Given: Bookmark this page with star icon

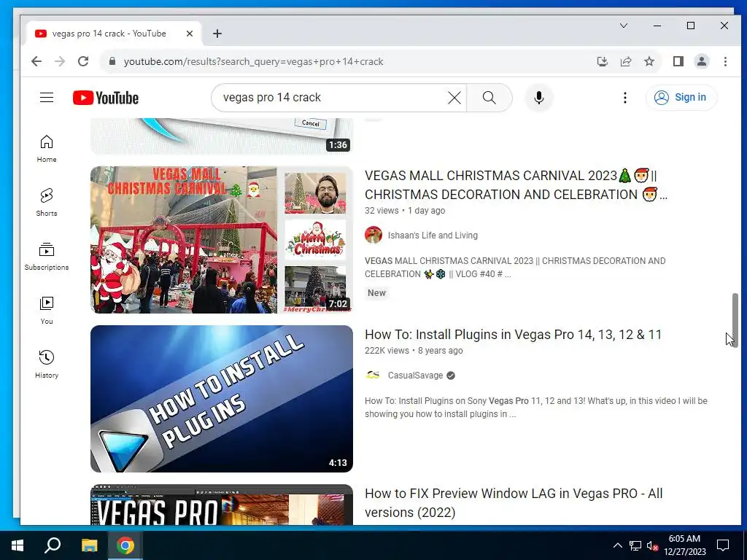Looking at the screenshot, I should [649, 61].
